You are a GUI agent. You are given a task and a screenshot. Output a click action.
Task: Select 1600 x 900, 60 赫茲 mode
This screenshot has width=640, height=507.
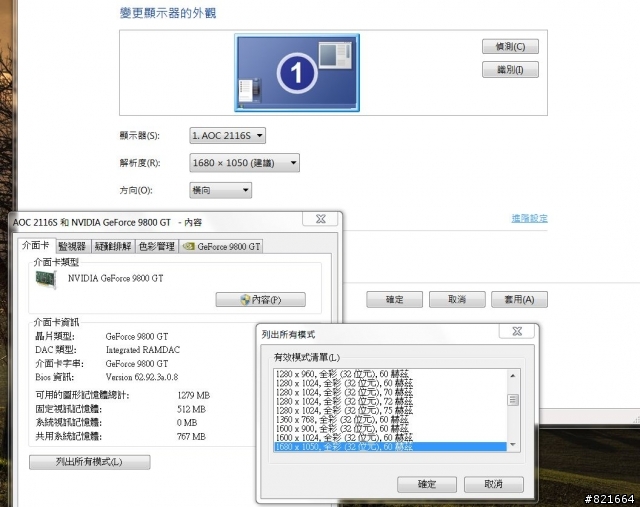390,428
